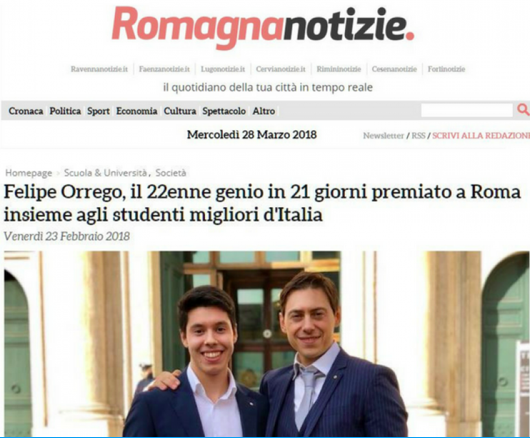Open the Cronaca menu section
Screen dimensions: 530x438
[26, 111]
